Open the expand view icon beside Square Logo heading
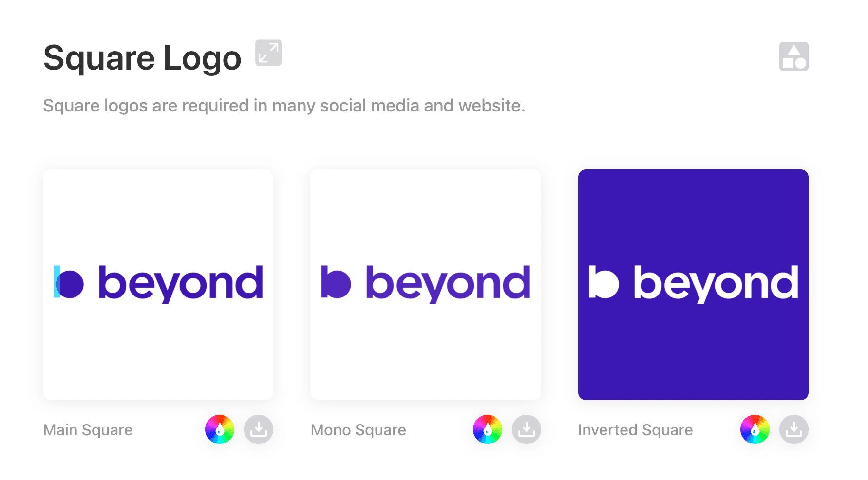The height and width of the screenshot is (480, 868). (x=269, y=54)
